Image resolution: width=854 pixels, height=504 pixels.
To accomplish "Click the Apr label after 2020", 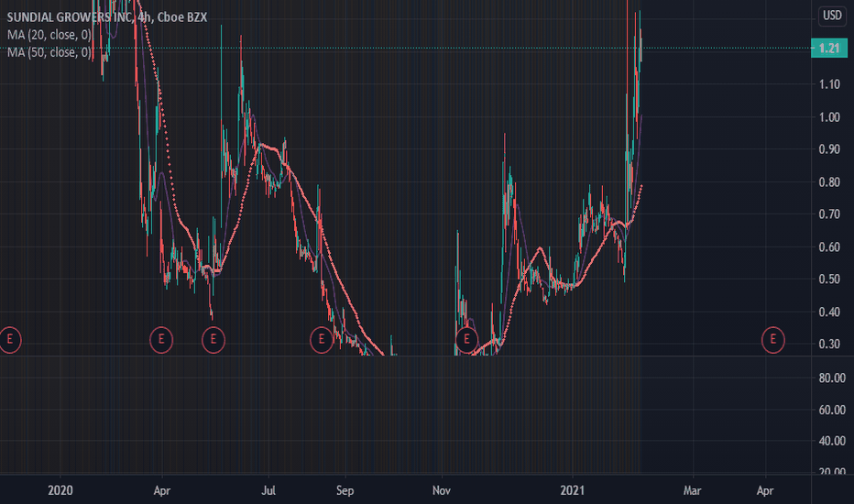I will (162, 490).
